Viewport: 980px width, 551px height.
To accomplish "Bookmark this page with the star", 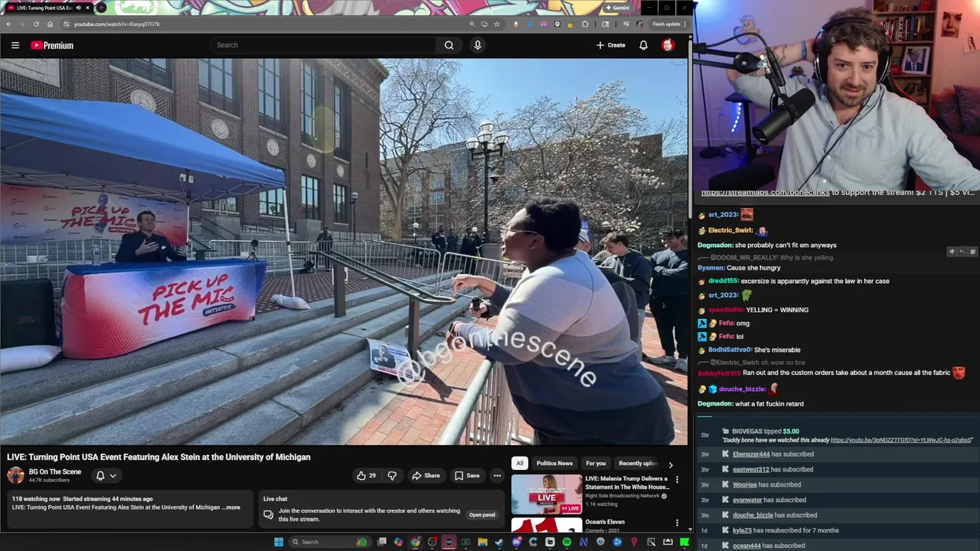I will [x=497, y=24].
